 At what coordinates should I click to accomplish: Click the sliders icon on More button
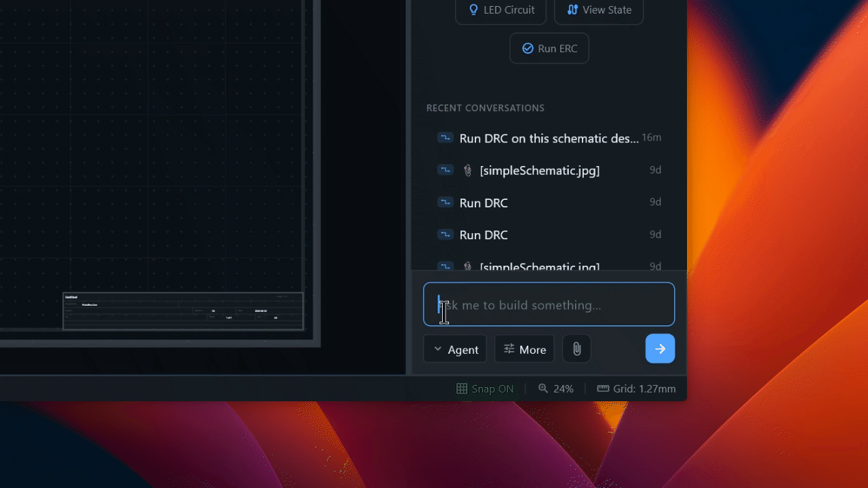point(509,349)
